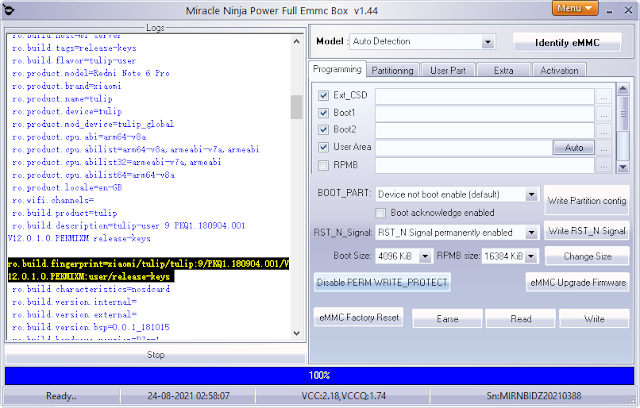Uncheck the Ext_CSD checkbox

(x=323, y=95)
